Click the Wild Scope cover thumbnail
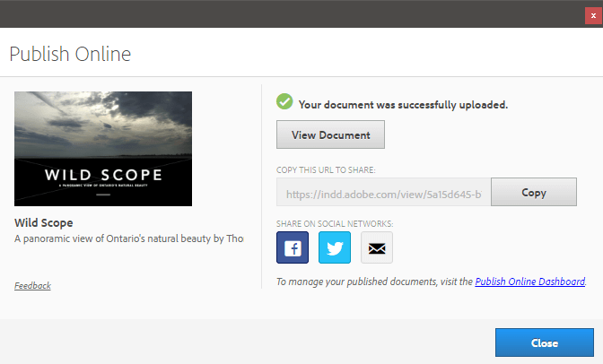The width and height of the screenshot is (603, 364). pyautogui.click(x=103, y=148)
